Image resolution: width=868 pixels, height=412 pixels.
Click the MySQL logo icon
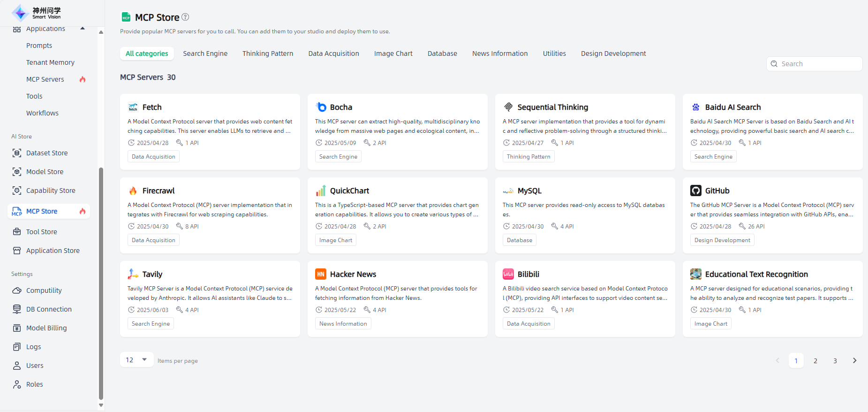[x=508, y=191]
